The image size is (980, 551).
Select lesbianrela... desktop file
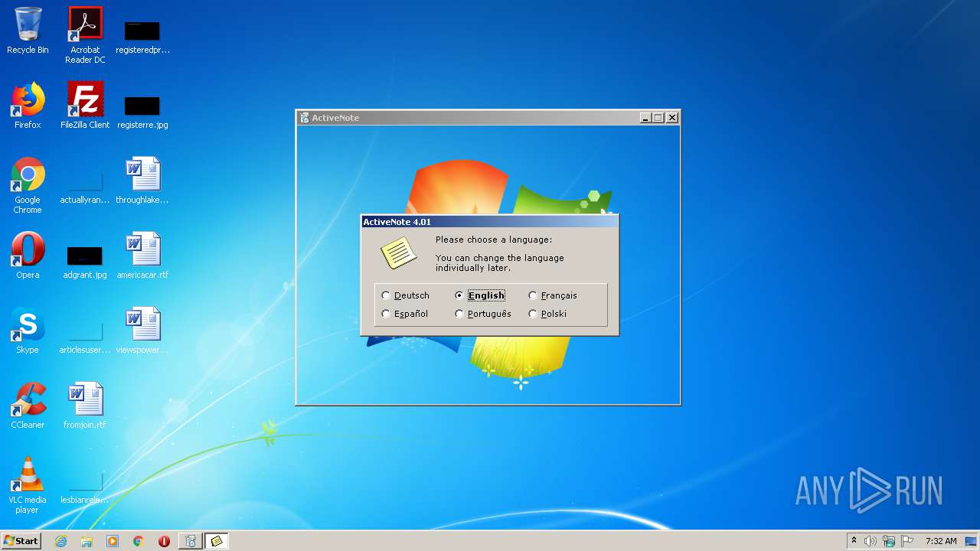[x=85, y=488]
